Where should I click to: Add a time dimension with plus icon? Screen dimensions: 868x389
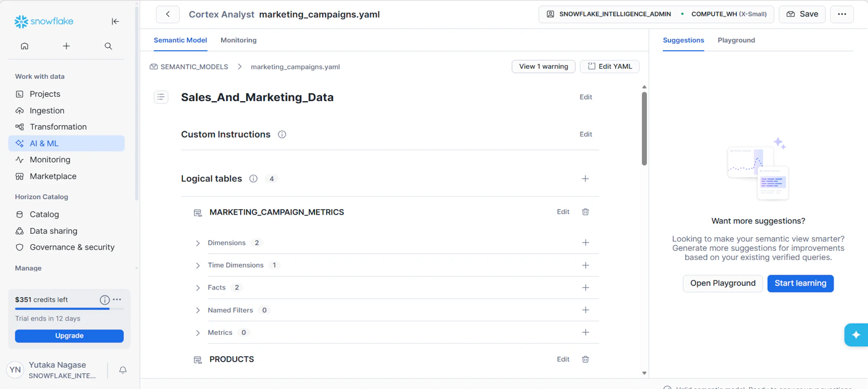(x=585, y=266)
